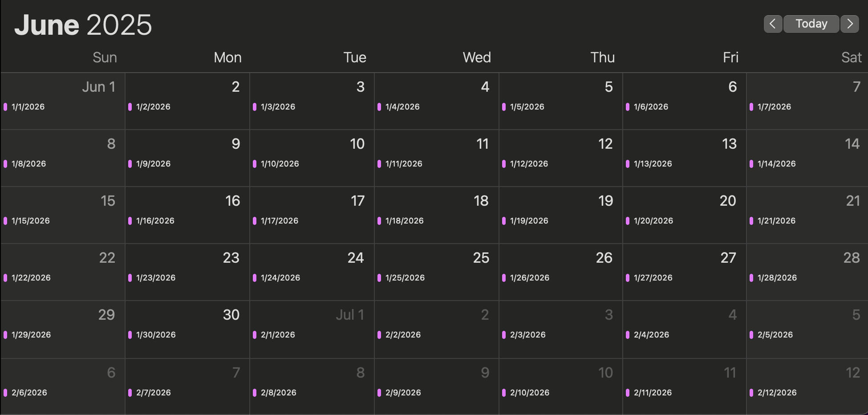
Task: Go to next month with right chevron
Action: 850,24
